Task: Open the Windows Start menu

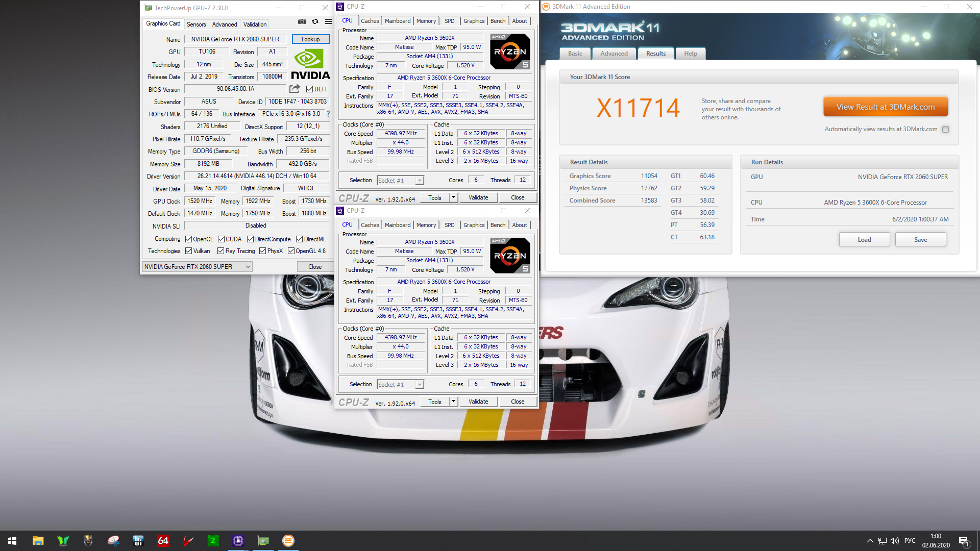Action: 12,541
